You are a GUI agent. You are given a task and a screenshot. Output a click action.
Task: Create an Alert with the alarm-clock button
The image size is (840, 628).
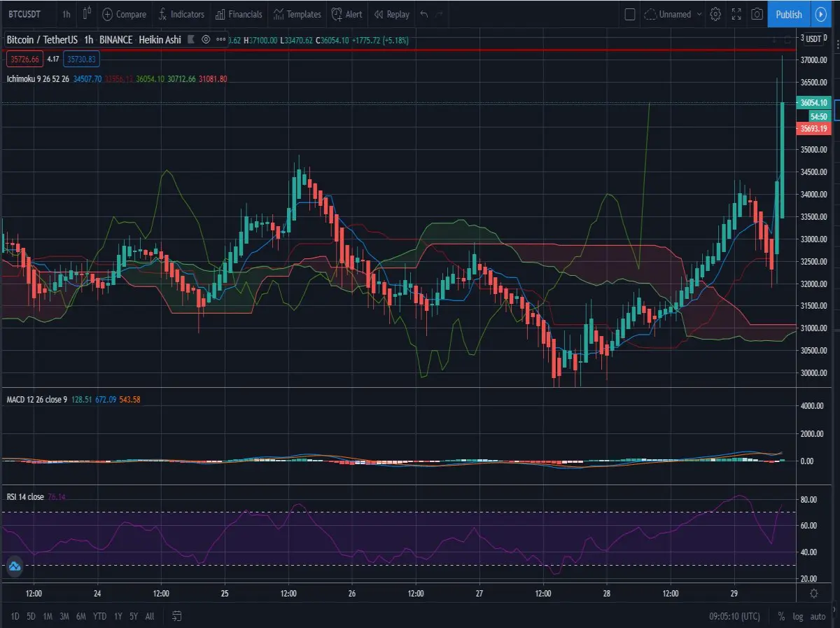click(347, 14)
